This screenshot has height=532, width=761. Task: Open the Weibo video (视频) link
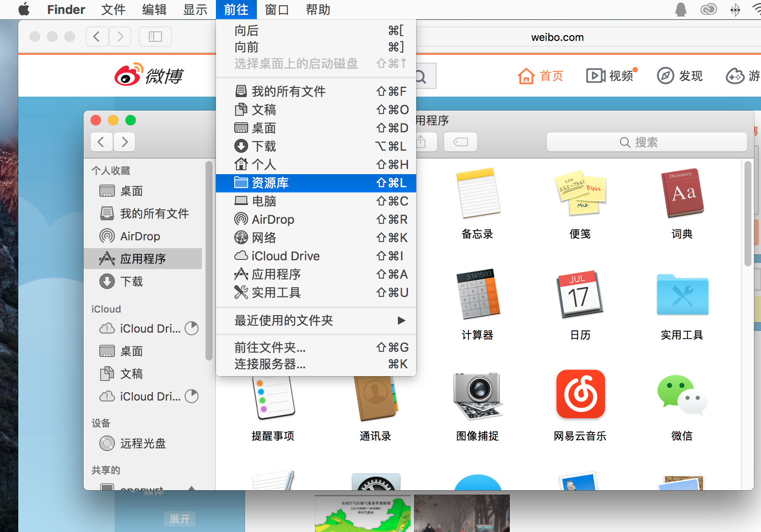610,76
